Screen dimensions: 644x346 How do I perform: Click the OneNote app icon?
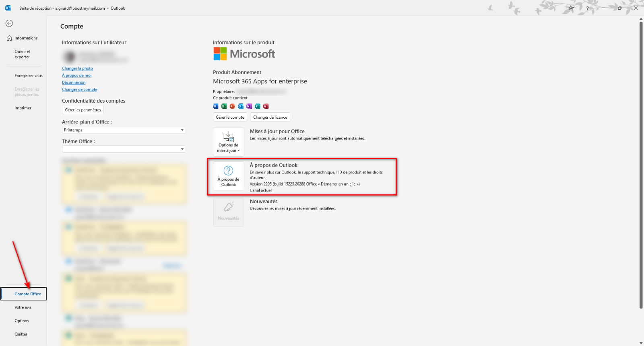(x=249, y=106)
